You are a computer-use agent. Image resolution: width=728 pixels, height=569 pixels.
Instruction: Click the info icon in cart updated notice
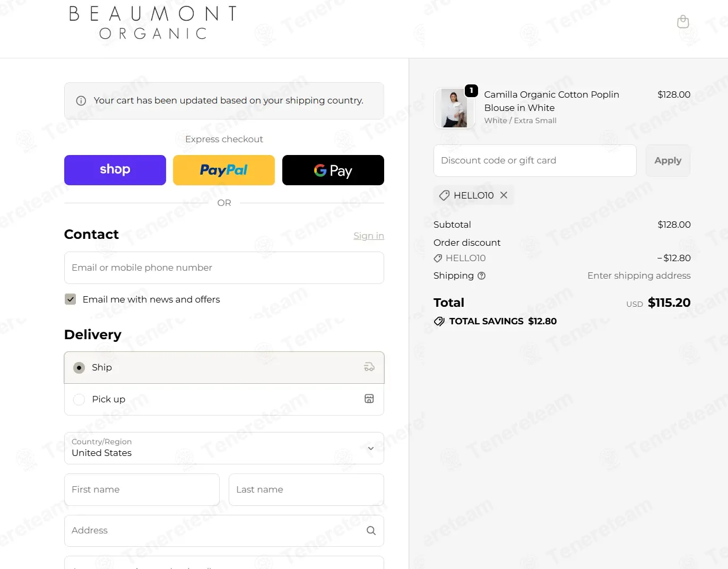pyautogui.click(x=81, y=101)
